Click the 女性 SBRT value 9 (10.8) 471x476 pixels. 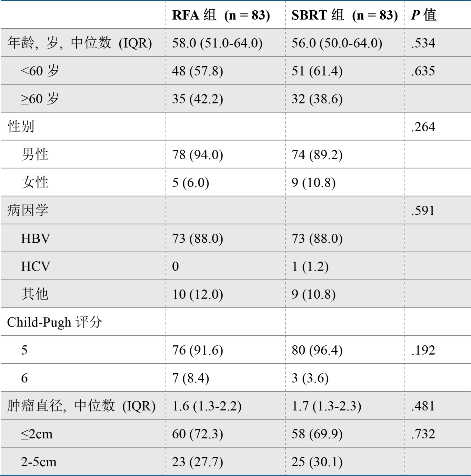[313, 183]
